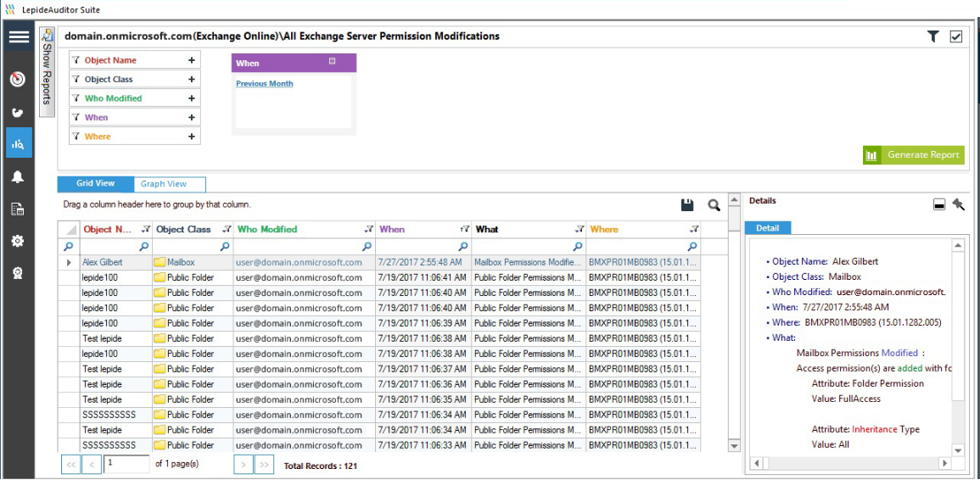Add an Object Class filter
This screenshot has height=480, width=980.
pyautogui.click(x=192, y=80)
